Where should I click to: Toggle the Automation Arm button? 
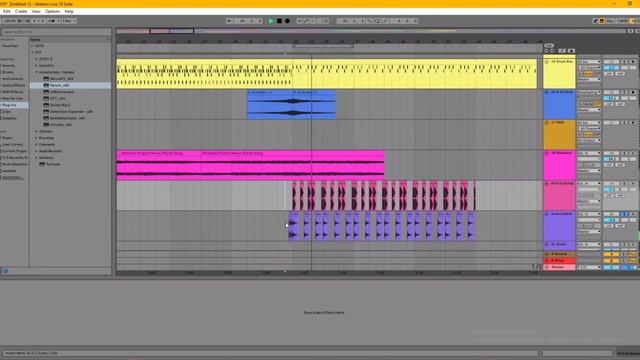click(306, 21)
